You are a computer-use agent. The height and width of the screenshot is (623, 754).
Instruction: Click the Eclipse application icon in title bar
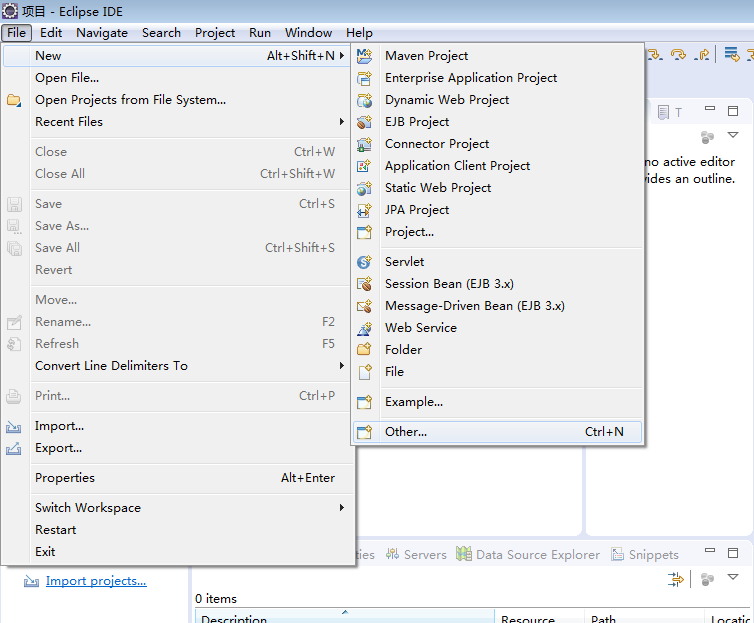(x=10, y=11)
